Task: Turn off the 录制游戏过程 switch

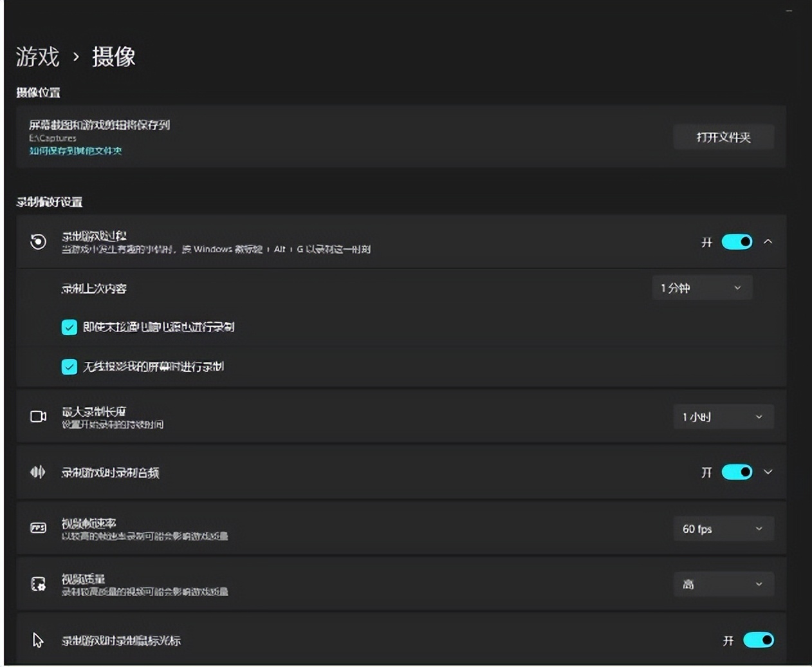Action: point(737,241)
